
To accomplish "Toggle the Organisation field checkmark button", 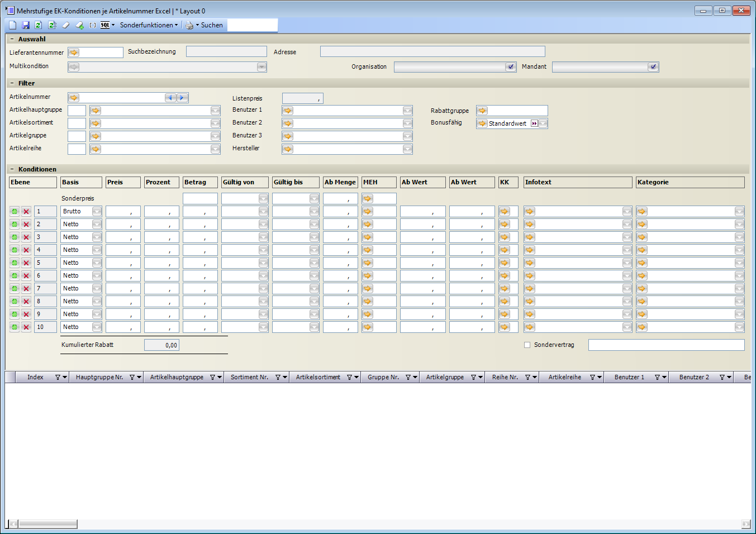I will 510,67.
